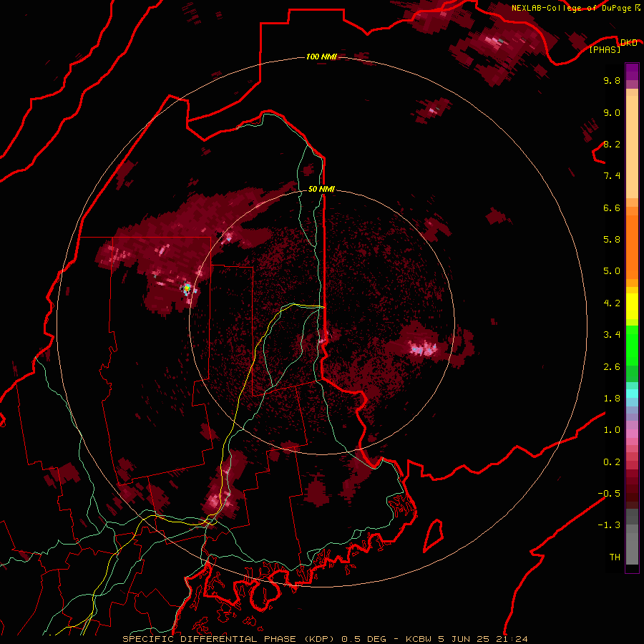Click the yellow-green high KDP core pixel
The width and height of the screenshot is (644, 644).
tap(187, 288)
